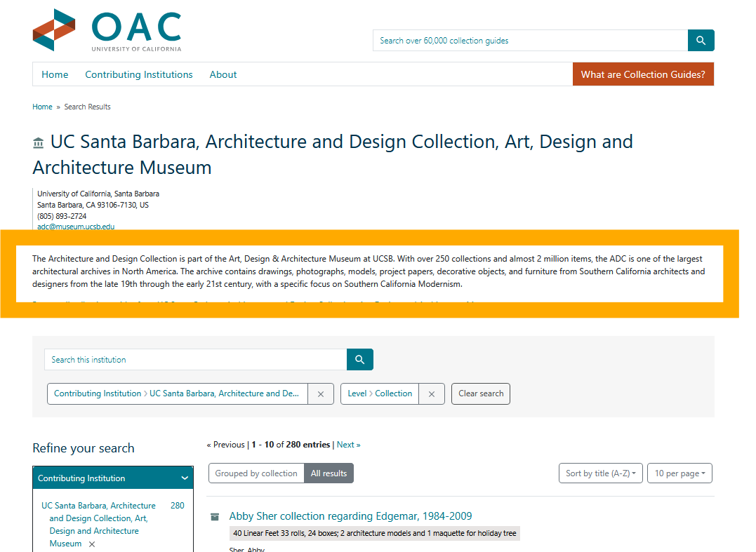756x552 pixels.
Task: Click the 1 - 10 of 280 entries text
Action: [x=291, y=445]
